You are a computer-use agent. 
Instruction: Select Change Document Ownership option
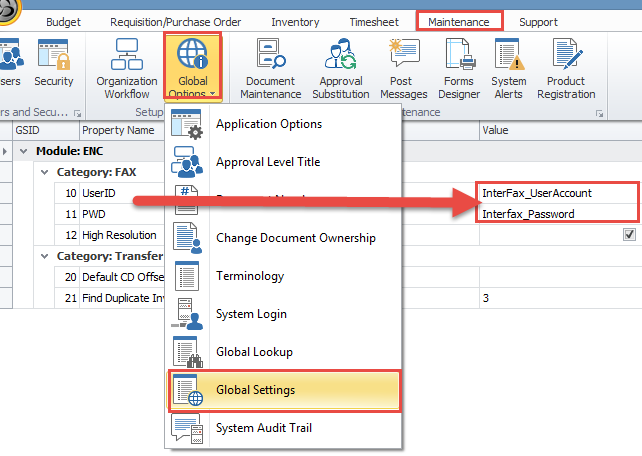[295, 238]
